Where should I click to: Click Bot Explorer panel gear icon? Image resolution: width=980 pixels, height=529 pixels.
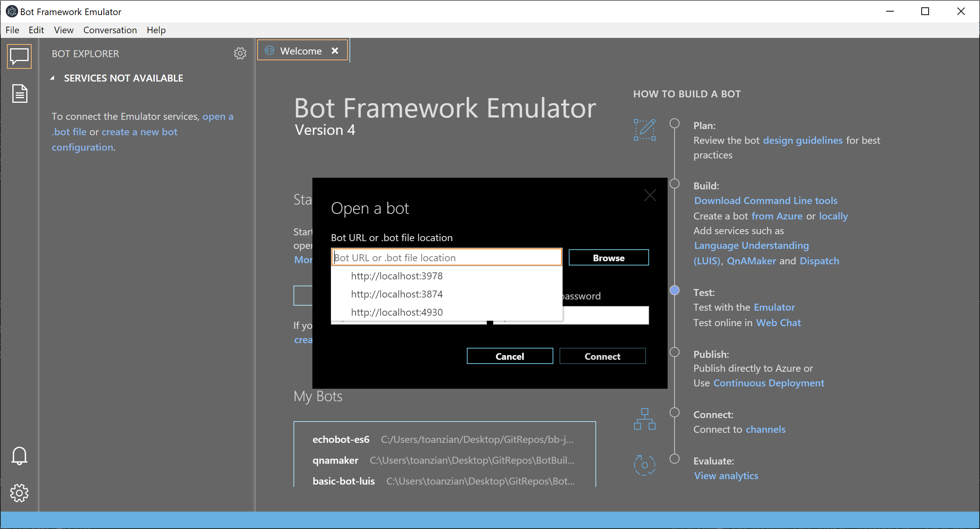240,53
